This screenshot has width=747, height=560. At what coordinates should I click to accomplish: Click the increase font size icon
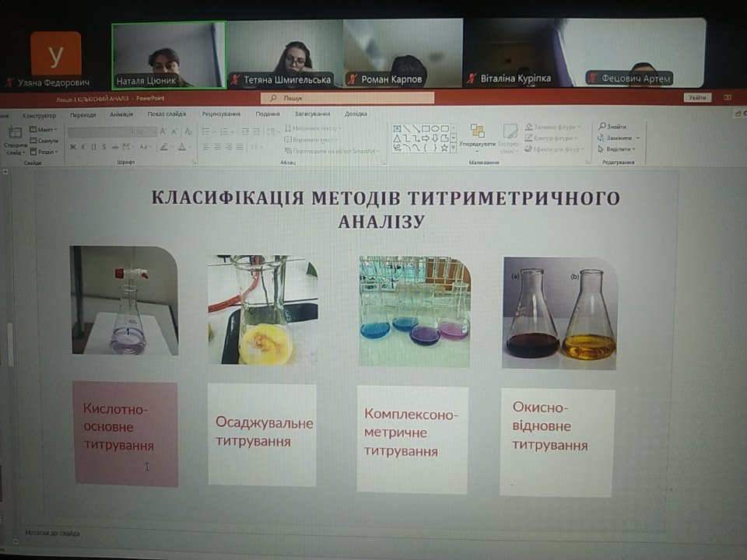164,131
